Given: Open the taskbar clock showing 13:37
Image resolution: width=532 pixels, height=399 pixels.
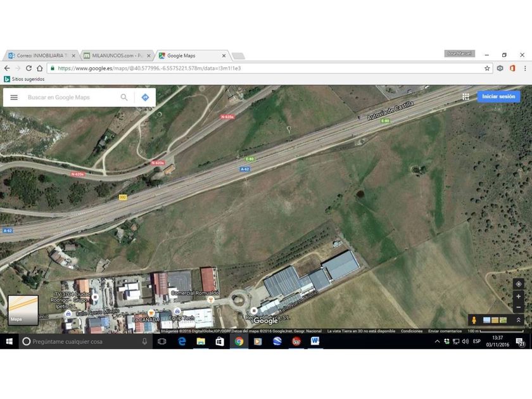Looking at the screenshot, I should 497,341.
